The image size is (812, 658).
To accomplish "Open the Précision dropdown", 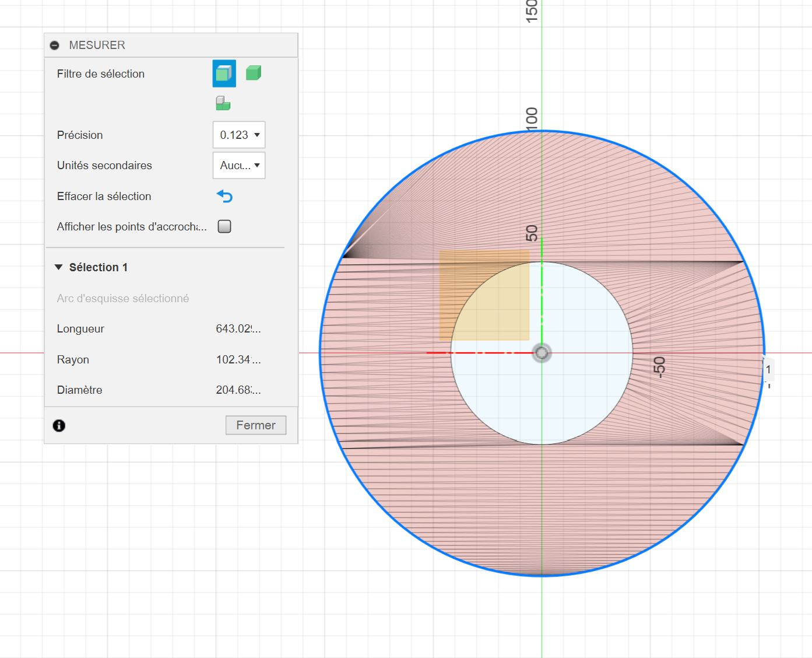I will (x=239, y=135).
